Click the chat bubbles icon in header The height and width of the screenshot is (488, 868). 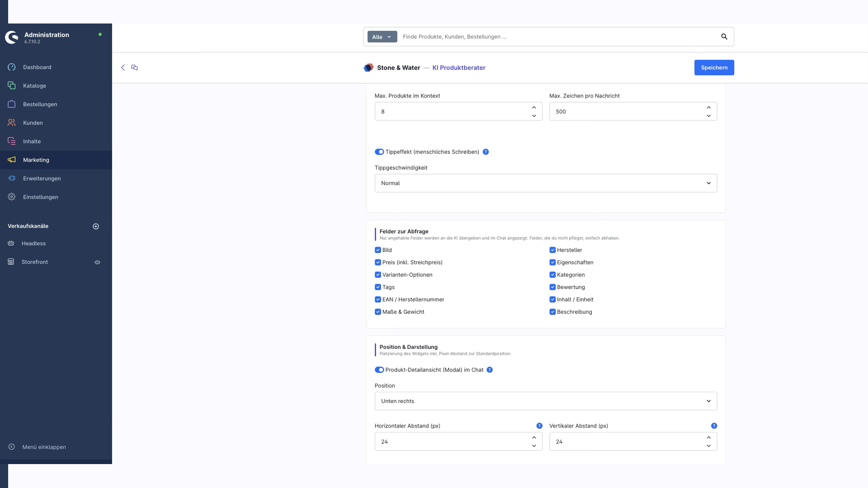click(134, 68)
